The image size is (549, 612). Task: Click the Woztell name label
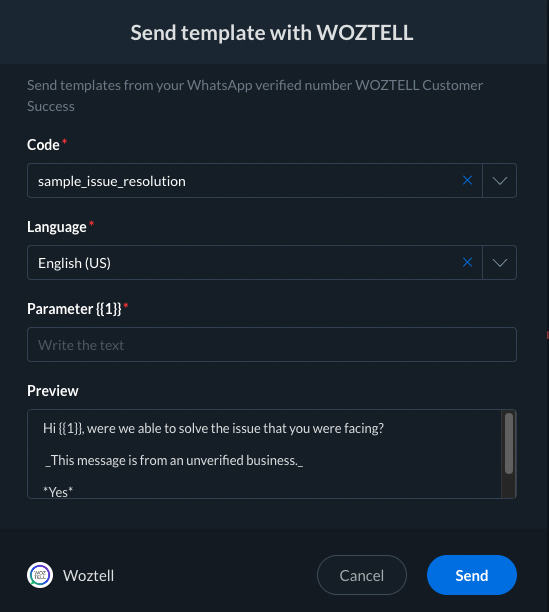[x=89, y=576]
